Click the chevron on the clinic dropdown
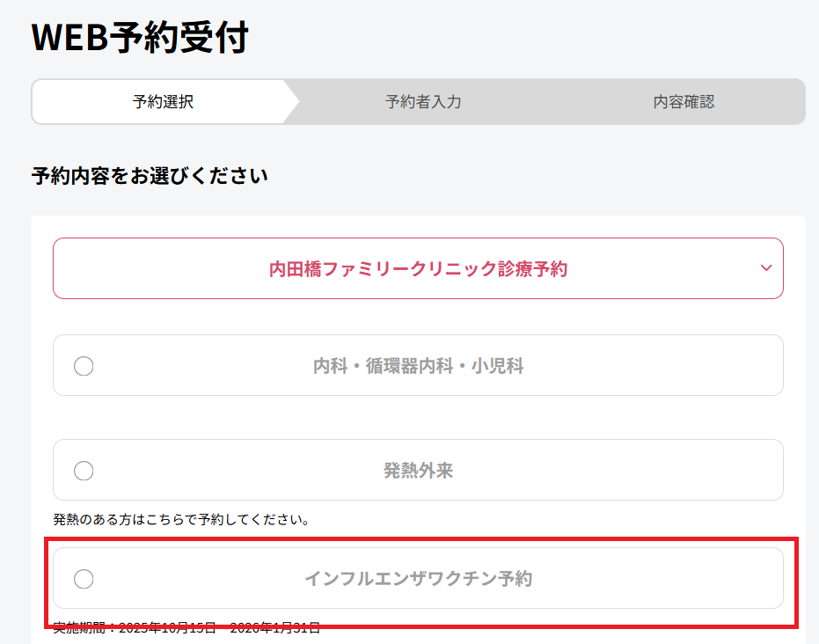This screenshot has height=644, width=819. tap(765, 267)
